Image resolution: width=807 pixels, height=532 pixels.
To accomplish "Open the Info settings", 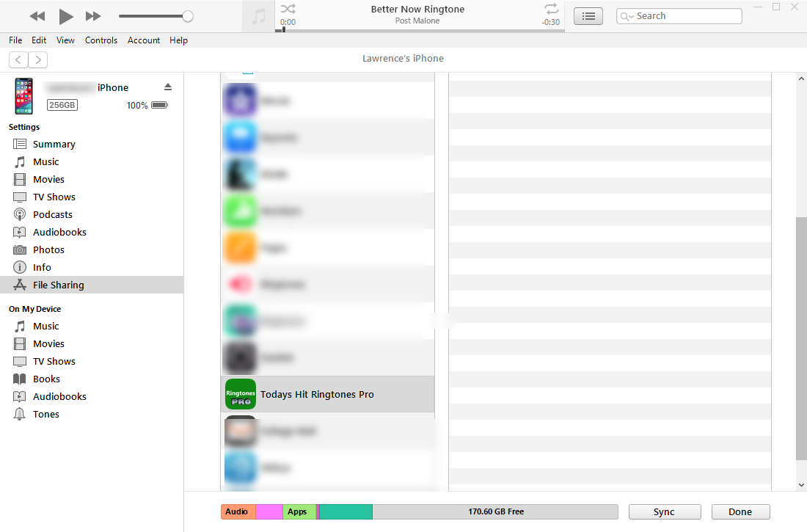I will tap(92, 267).
